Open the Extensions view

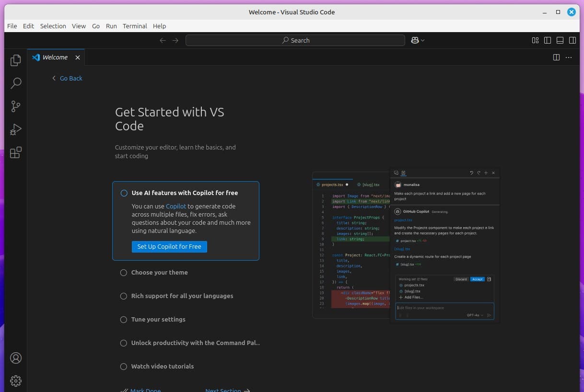click(16, 152)
